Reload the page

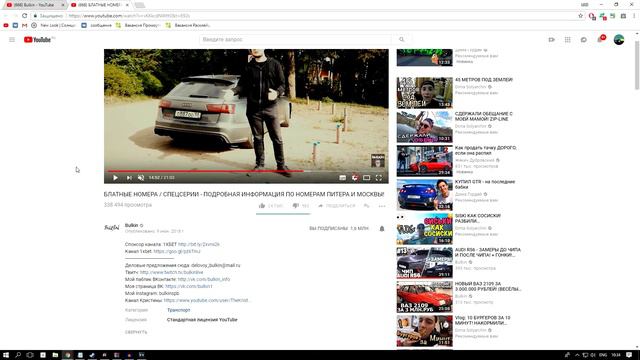pos(24,16)
